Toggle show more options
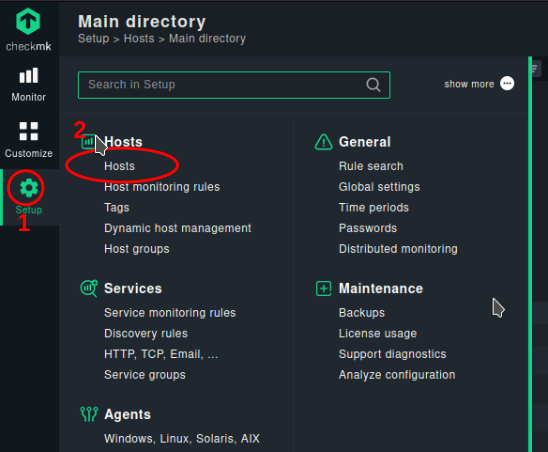548x452 pixels. 479,84
